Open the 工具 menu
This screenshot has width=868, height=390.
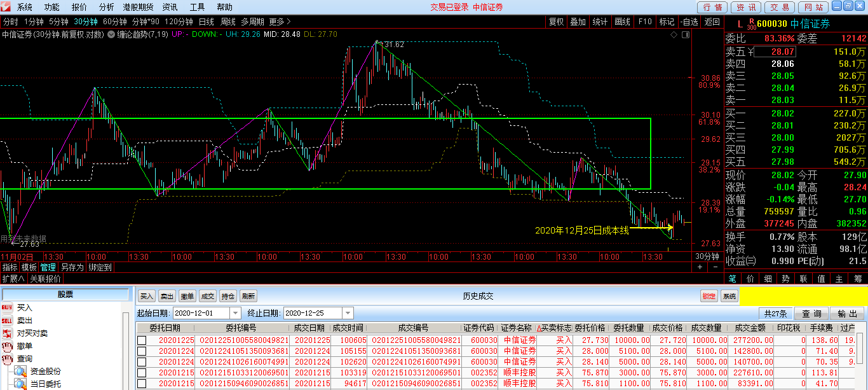[198, 7]
